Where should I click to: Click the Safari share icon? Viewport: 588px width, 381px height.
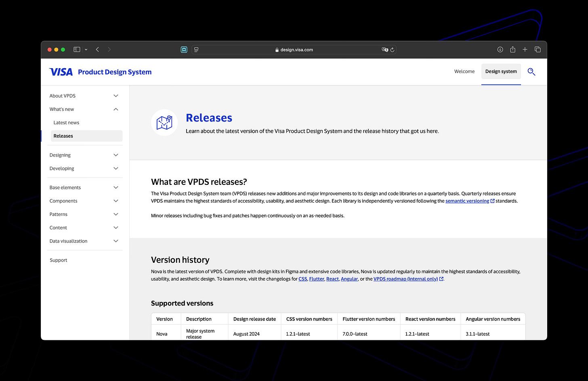(x=512, y=50)
